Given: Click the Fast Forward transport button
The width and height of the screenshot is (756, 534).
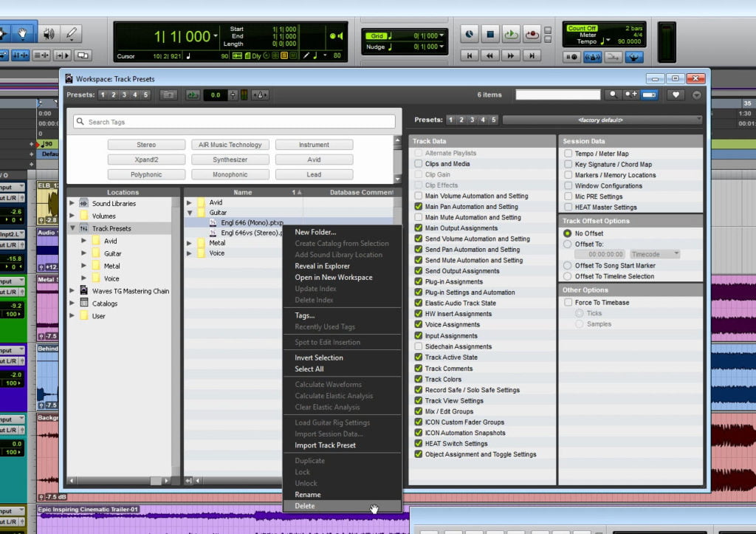Looking at the screenshot, I should (511, 56).
